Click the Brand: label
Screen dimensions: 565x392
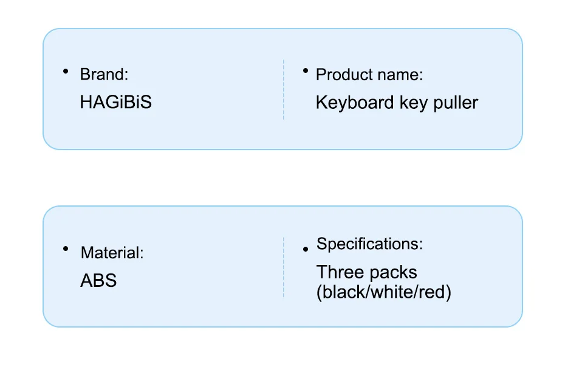tap(104, 74)
